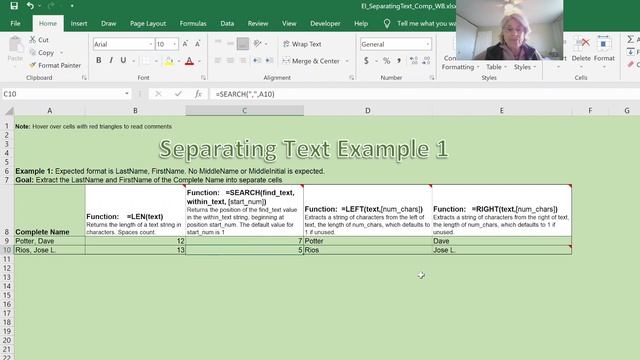
Task: Click the Format Painter brush
Action: point(33,65)
